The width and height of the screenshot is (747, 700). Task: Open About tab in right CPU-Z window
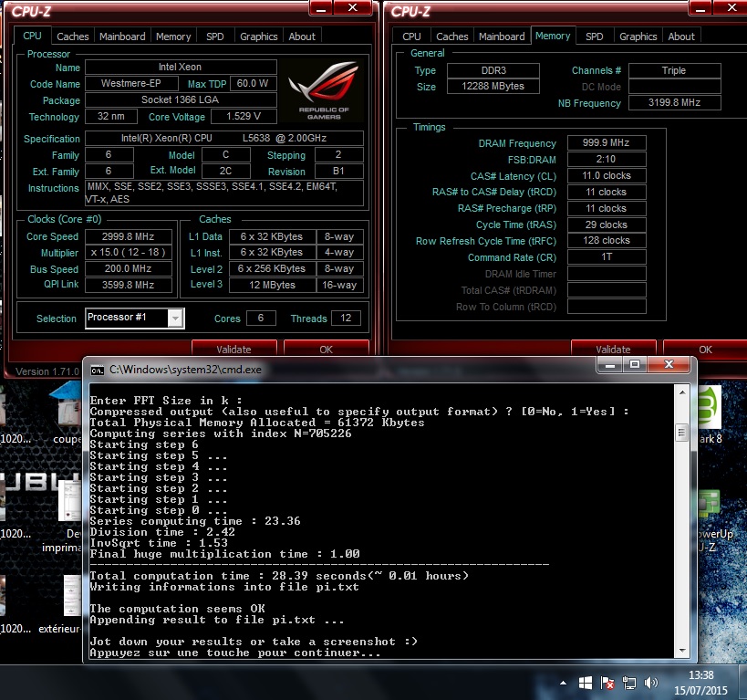point(681,37)
